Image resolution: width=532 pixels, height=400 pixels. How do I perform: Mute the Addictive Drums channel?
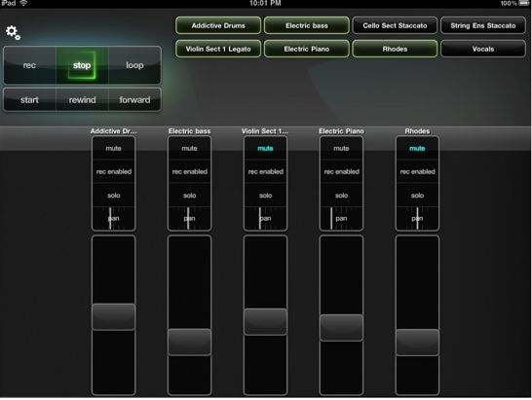[x=113, y=149]
